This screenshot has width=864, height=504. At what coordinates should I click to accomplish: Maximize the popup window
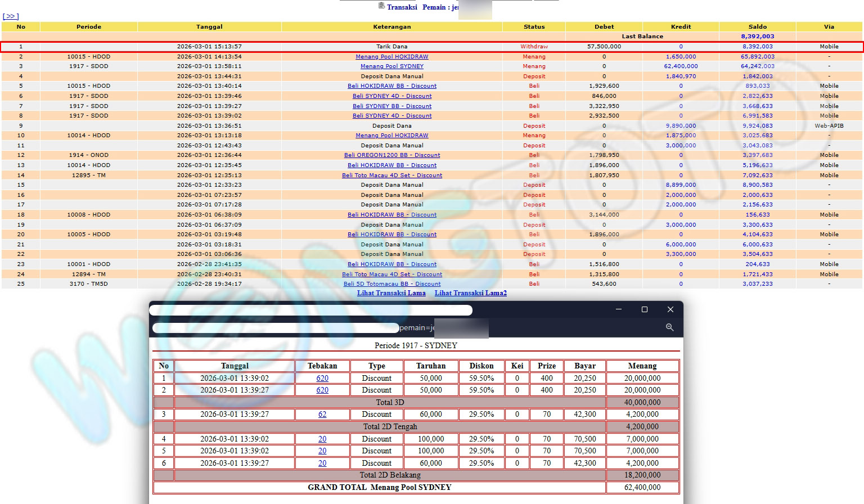click(645, 309)
